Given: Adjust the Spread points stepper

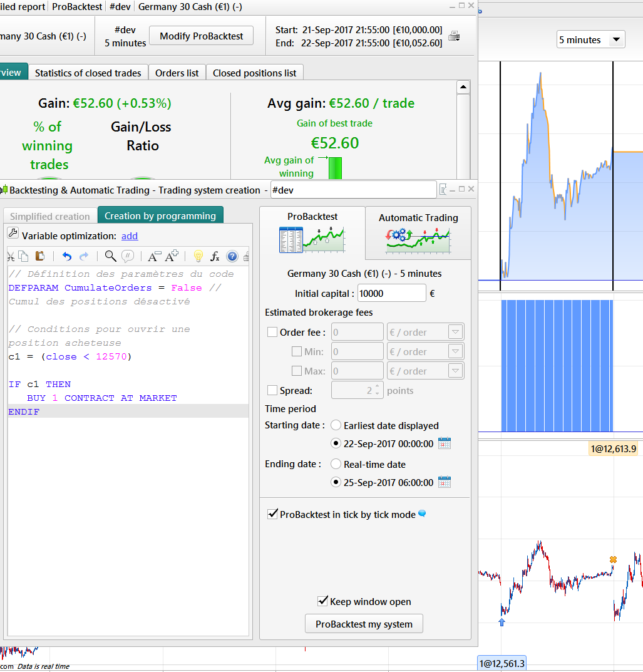Looking at the screenshot, I should pyautogui.click(x=378, y=390).
